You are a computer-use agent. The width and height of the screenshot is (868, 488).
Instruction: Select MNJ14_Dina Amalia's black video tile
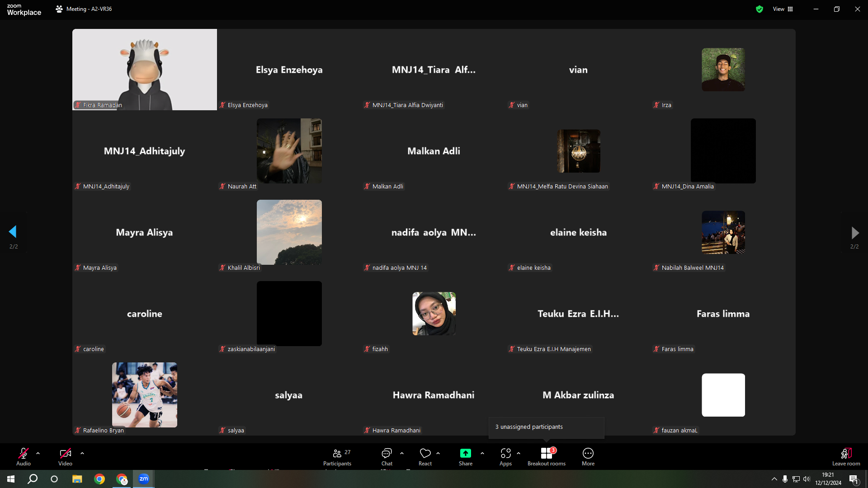tap(723, 151)
